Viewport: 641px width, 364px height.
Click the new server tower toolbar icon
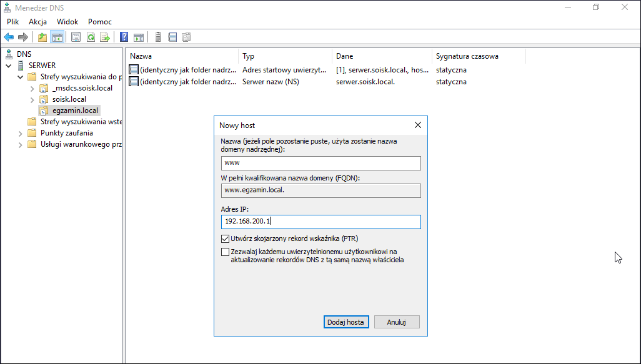pos(158,37)
